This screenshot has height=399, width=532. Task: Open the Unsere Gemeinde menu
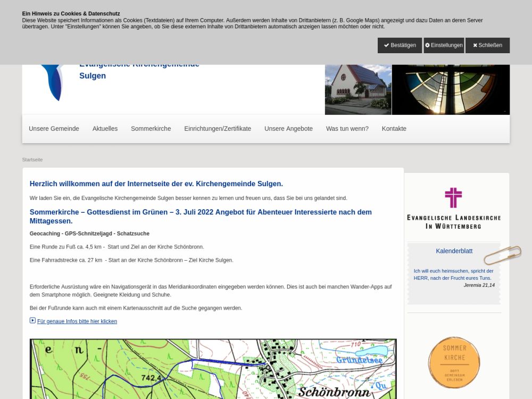click(54, 129)
